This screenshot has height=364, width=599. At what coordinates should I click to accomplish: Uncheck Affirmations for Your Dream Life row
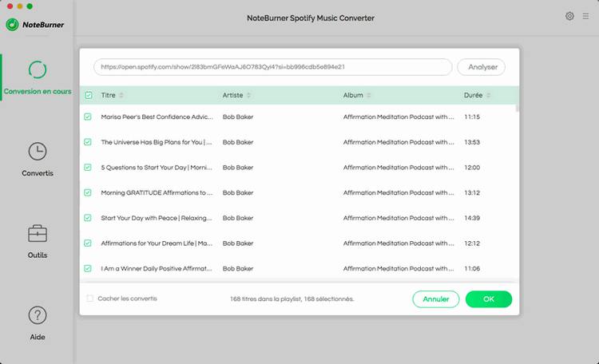[88, 243]
